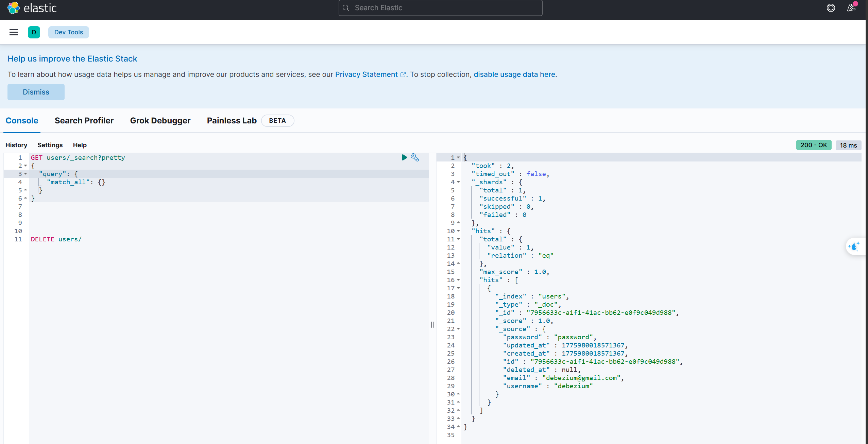Collapse the hits array in the response
This screenshot has height=444, width=868.
(458, 280)
